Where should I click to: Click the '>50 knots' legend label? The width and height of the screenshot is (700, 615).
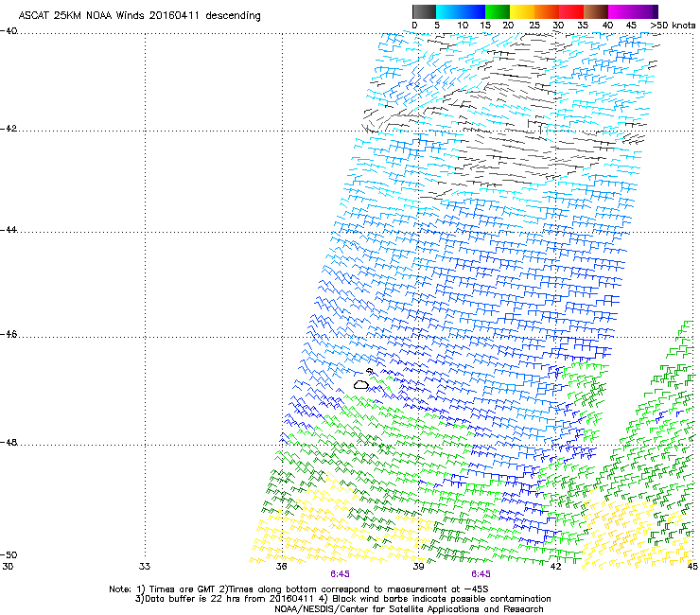[674, 26]
